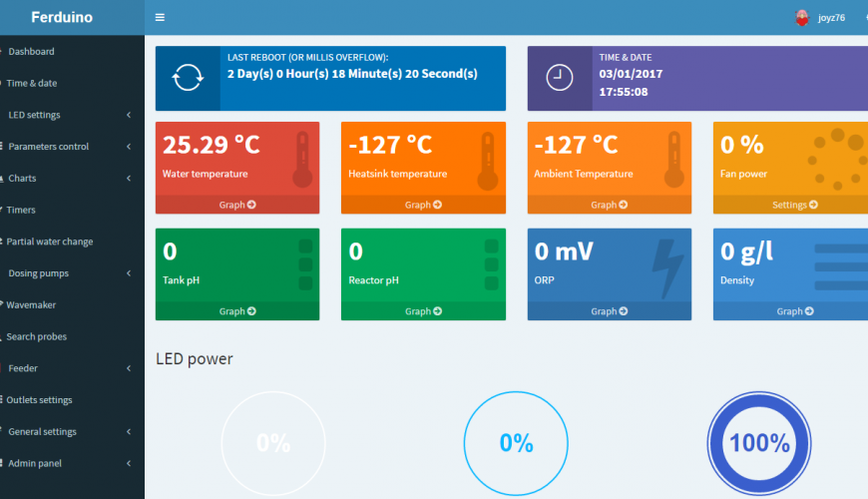Toggle the hamburger sidebar menu
Viewport: 868px width, 499px height.
tap(160, 17)
